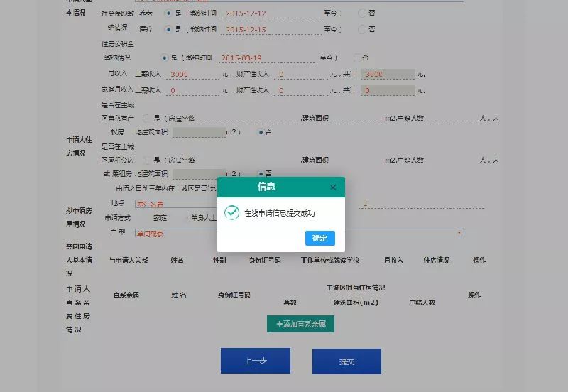This screenshot has width=568, height=392.
Task: Open the 户型 dropdown arrow
Action: [x=459, y=234]
